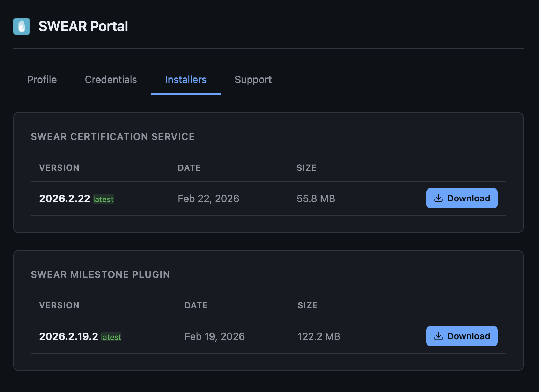This screenshot has height=392, width=539.
Task: Click the SWEAR Milestone Plugin heading
Action: pyautogui.click(x=100, y=275)
